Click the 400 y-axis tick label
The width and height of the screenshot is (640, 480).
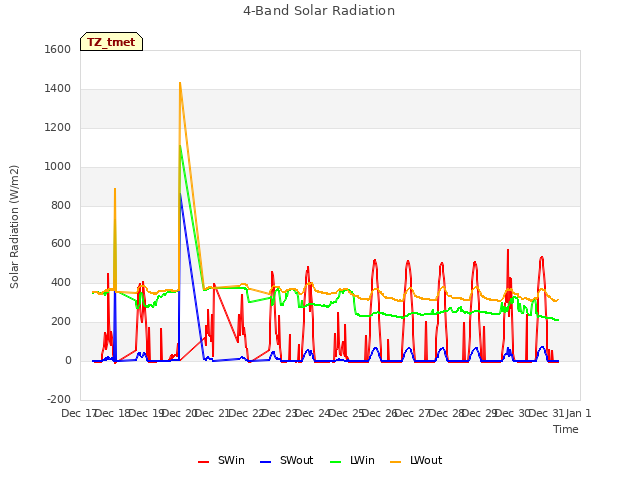(61, 282)
